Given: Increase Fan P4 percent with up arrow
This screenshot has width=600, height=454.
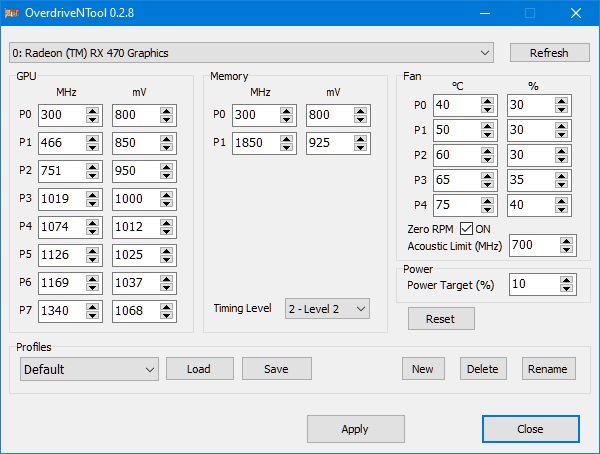Looking at the screenshot, I should tap(561, 201).
